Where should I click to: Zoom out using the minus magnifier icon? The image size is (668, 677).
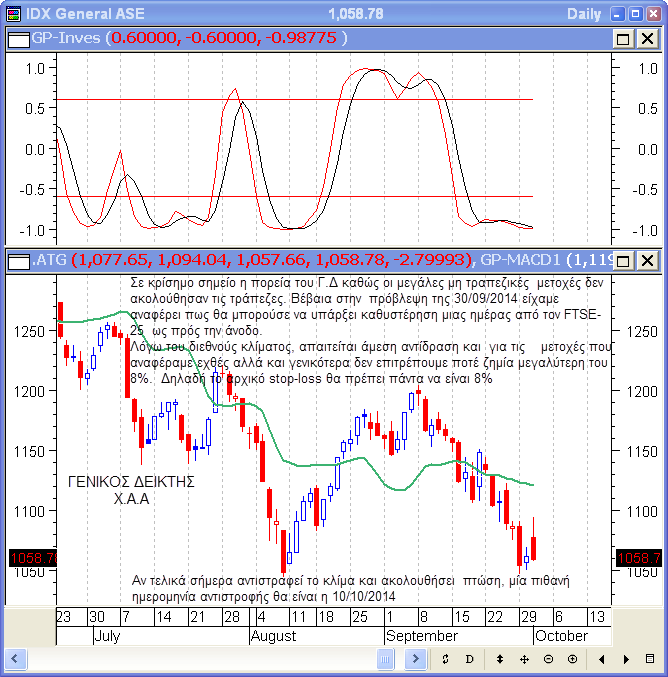click(548, 660)
